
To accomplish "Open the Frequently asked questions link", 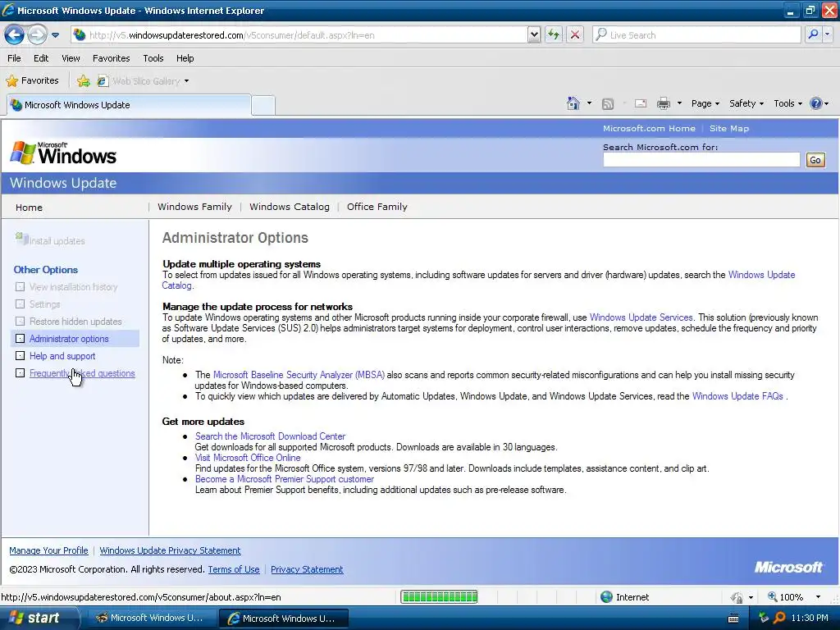I will coord(82,373).
